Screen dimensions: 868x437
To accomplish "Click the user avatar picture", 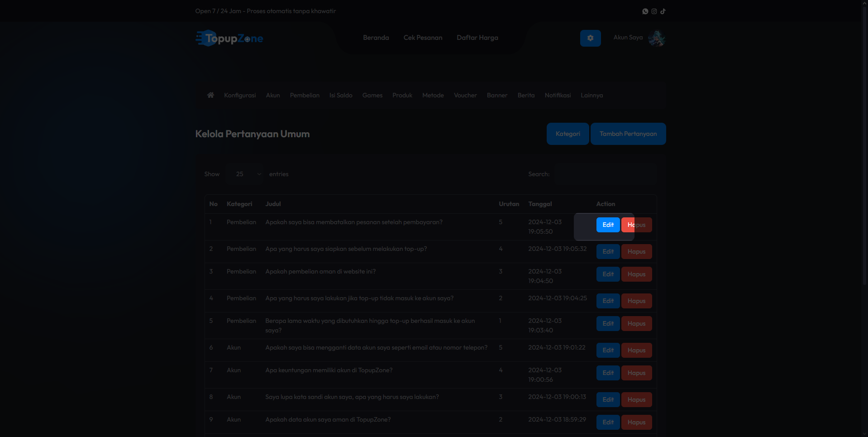I will (657, 38).
